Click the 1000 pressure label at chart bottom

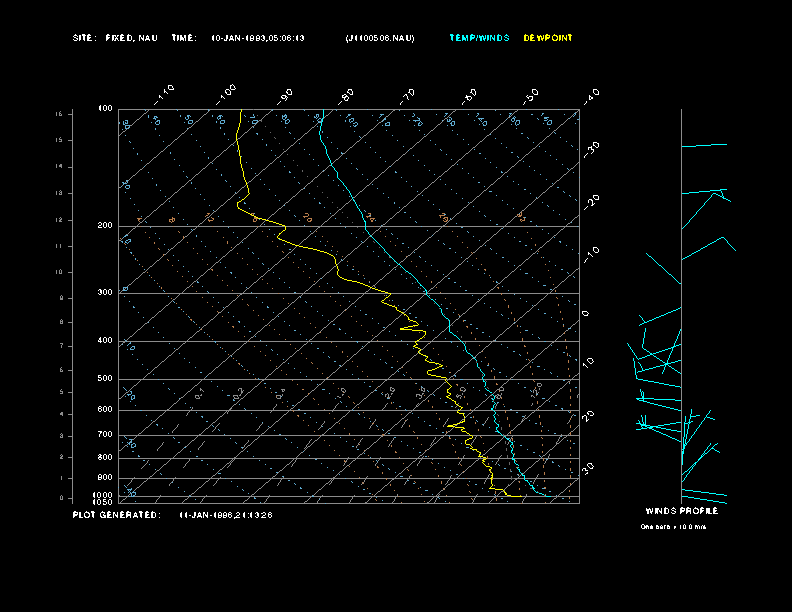click(x=104, y=495)
